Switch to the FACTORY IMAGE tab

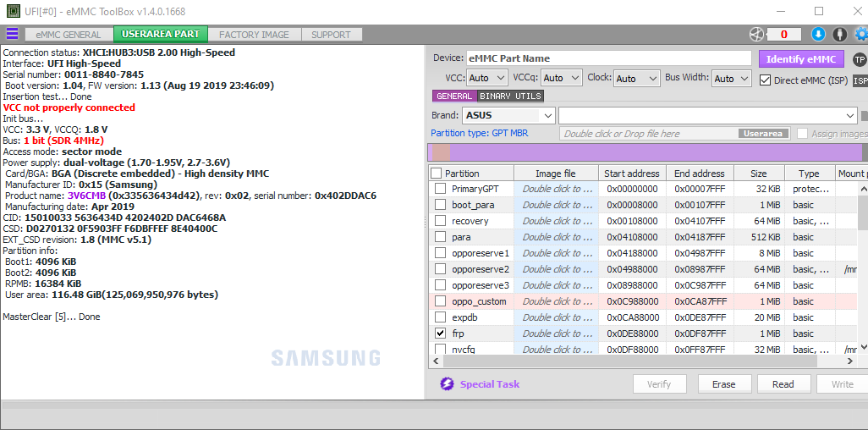pyautogui.click(x=254, y=35)
